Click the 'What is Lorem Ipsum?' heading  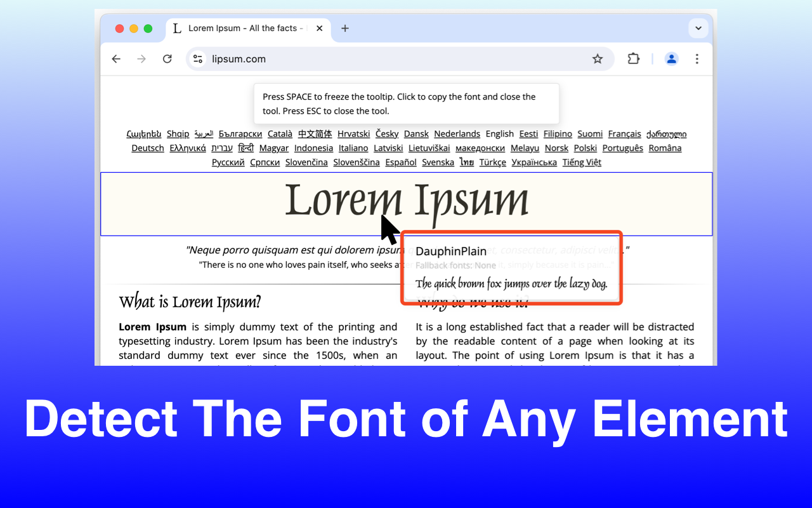pyautogui.click(x=190, y=301)
